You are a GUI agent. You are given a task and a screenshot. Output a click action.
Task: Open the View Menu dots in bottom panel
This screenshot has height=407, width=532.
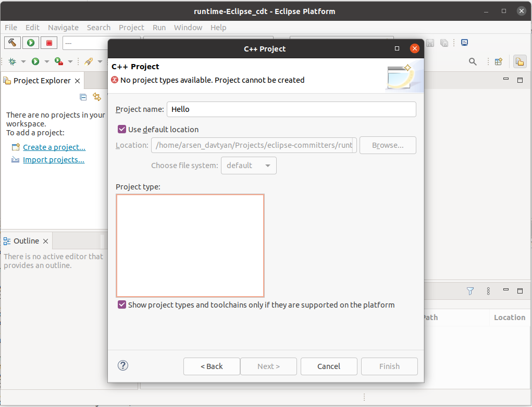point(488,291)
